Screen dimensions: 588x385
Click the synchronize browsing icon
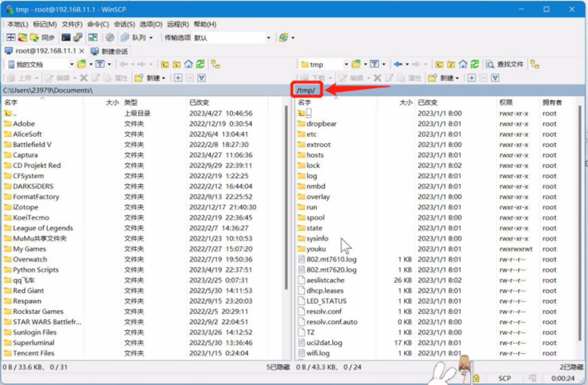click(22, 37)
